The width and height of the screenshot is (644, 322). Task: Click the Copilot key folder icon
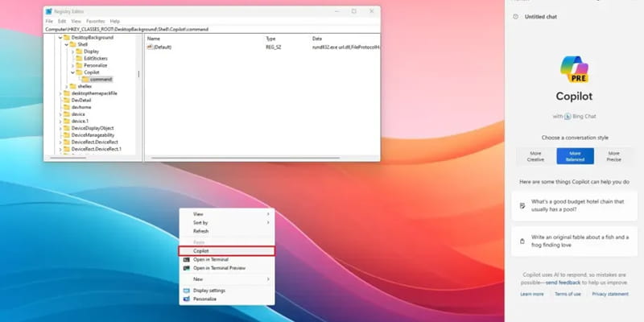tap(79, 72)
